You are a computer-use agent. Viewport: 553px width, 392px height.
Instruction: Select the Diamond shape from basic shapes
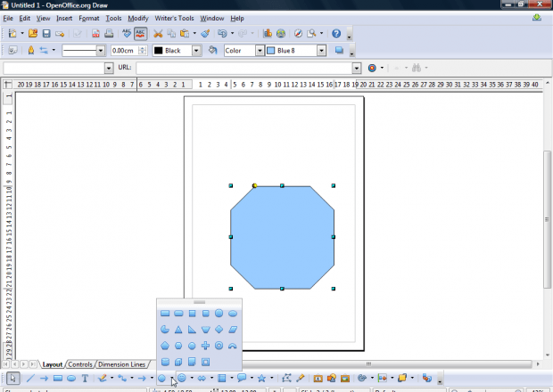(x=219, y=330)
